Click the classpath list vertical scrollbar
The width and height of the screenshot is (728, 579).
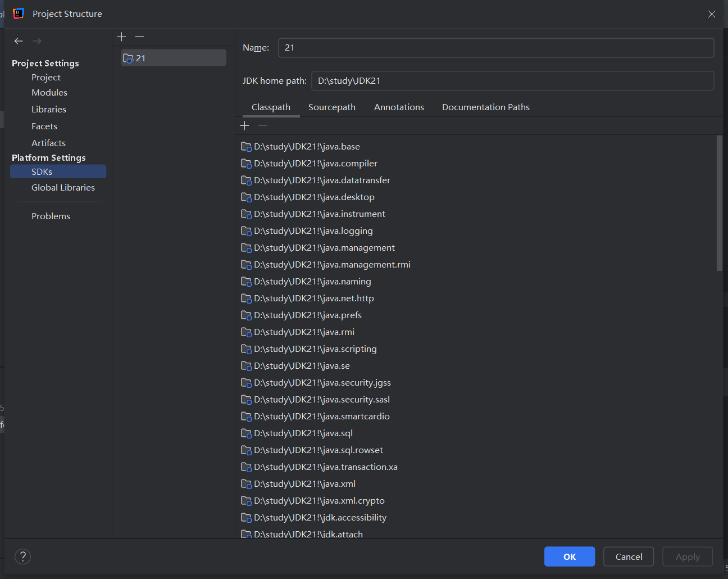pyautogui.click(x=720, y=203)
